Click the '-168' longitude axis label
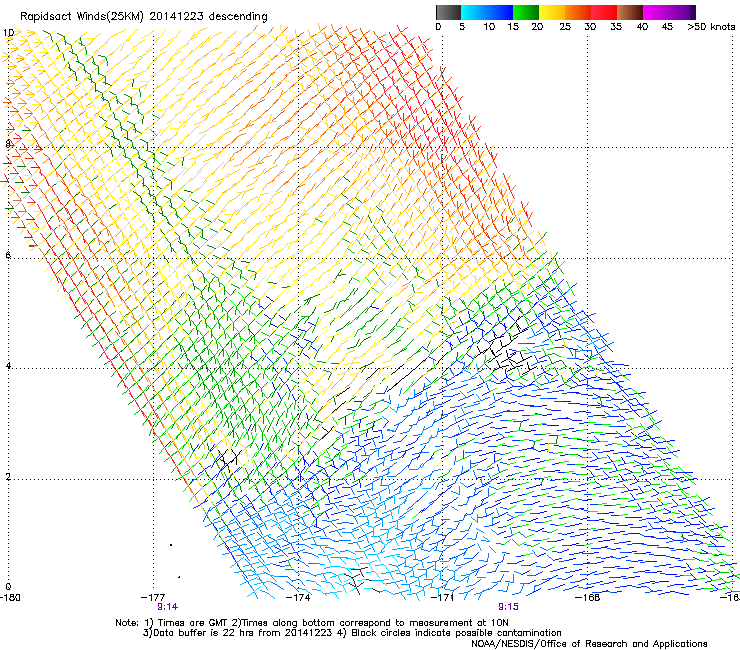This screenshot has height=650, width=740. [588, 598]
